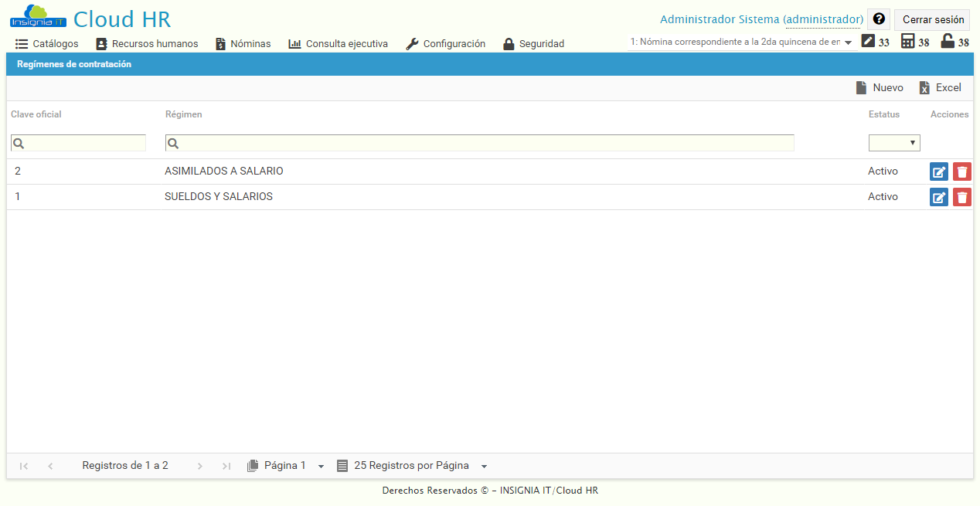Viewport: 980px width, 506px height.
Task: Open the Seguridad menu
Action: click(x=534, y=44)
